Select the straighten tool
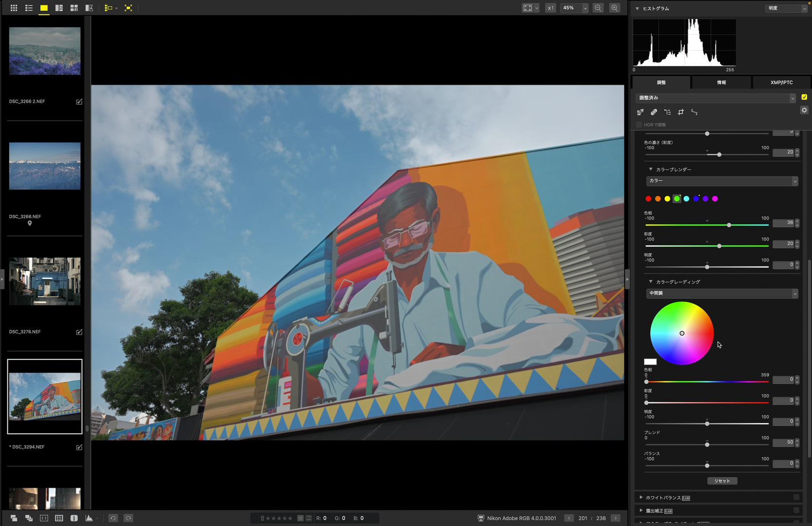This screenshot has width=812, height=526. (x=694, y=112)
